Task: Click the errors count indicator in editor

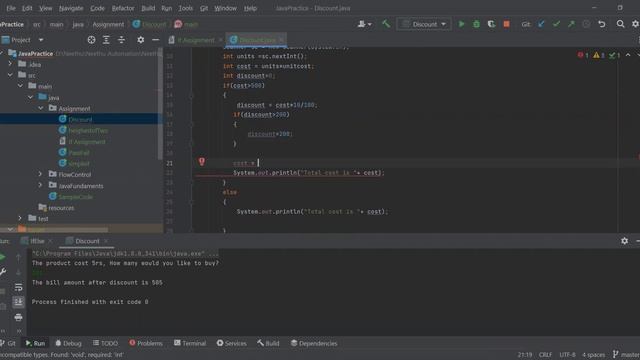Action: coord(583,55)
